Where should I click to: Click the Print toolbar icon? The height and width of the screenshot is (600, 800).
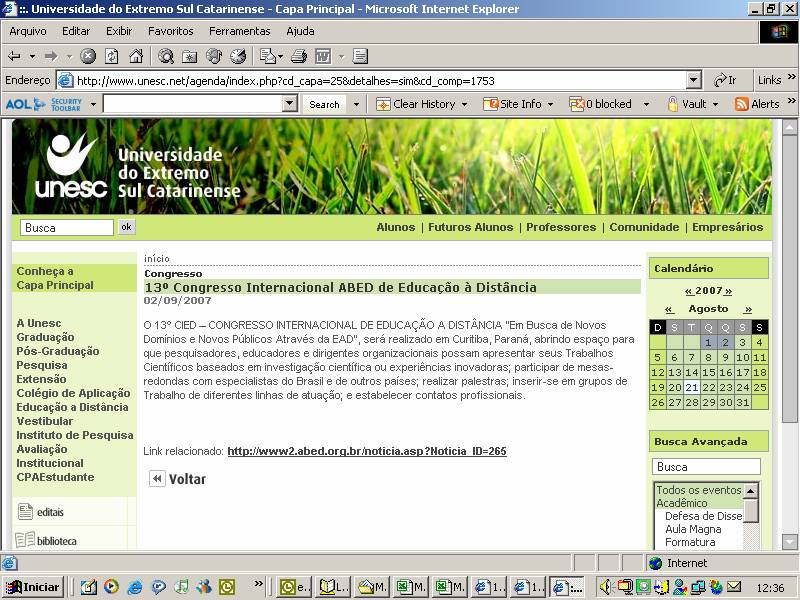(300, 56)
